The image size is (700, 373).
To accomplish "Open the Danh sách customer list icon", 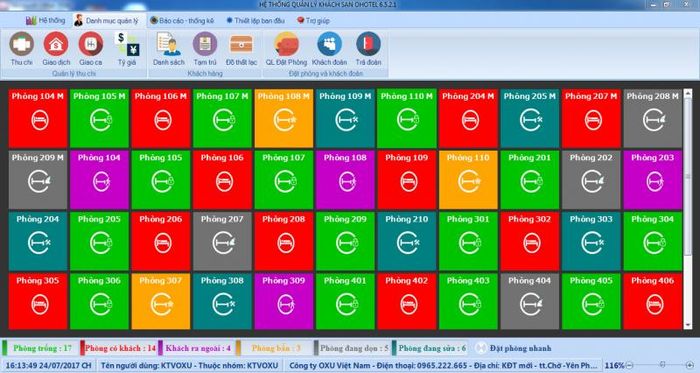I will (168, 49).
